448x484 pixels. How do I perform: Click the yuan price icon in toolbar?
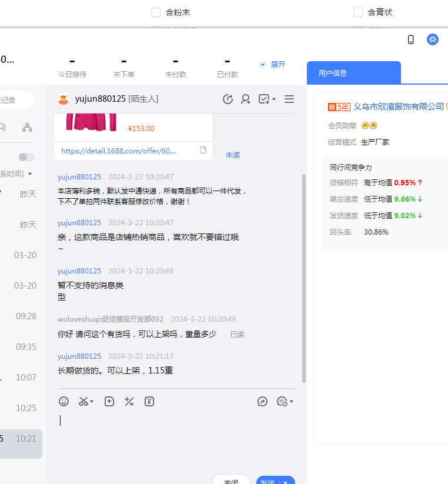tap(149, 402)
